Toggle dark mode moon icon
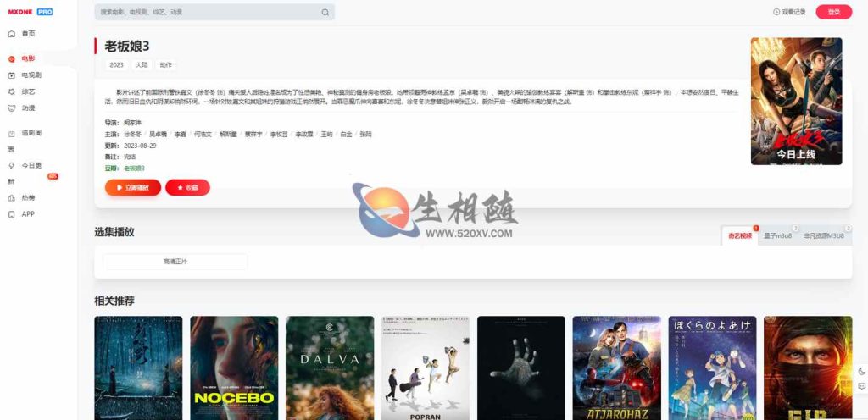 [861, 372]
